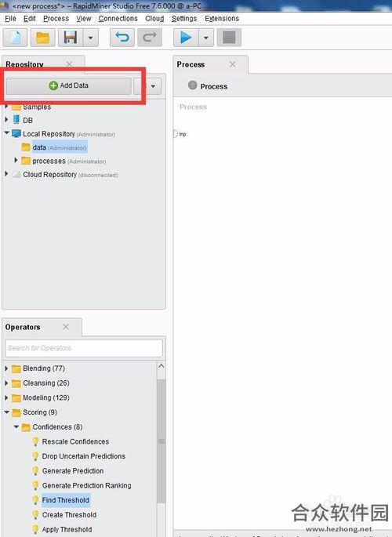Open the Edit menu
392x537 pixels.
point(30,19)
